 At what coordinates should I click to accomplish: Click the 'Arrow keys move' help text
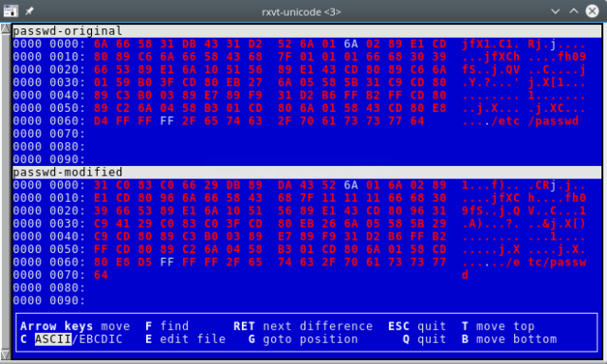(x=75, y=326)
